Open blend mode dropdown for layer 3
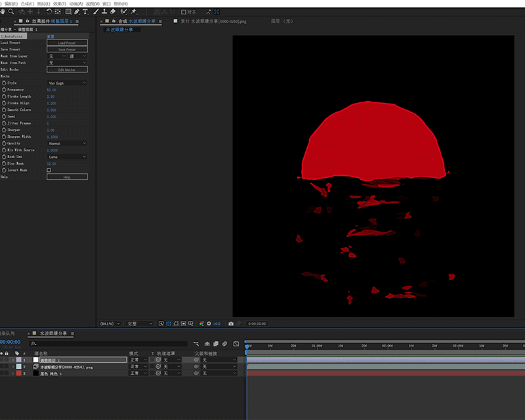 click(138, 373)
